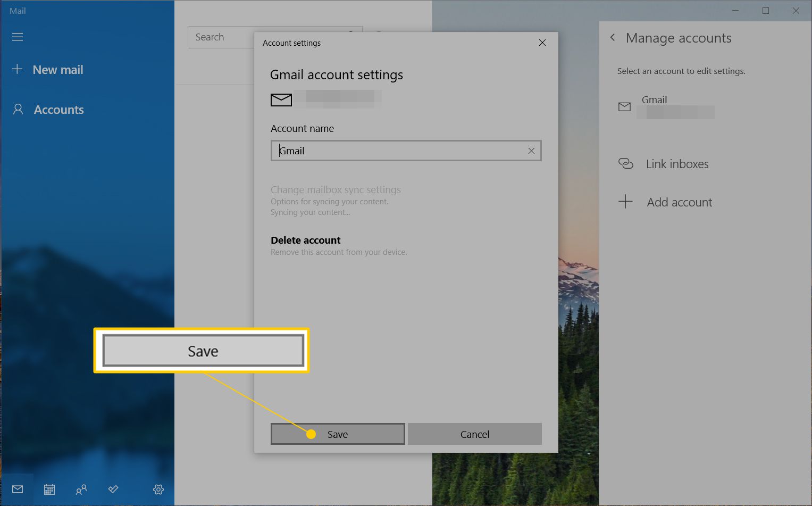The height and width of the screenshot is (506, 812).
Task: Click the Add account plus icon
Action: click(625, 202)
